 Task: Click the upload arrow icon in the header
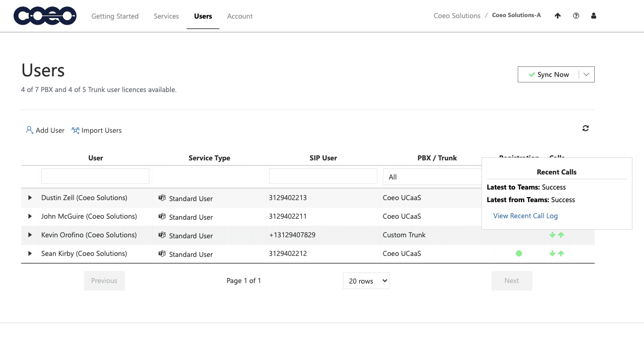coord(557,16)
